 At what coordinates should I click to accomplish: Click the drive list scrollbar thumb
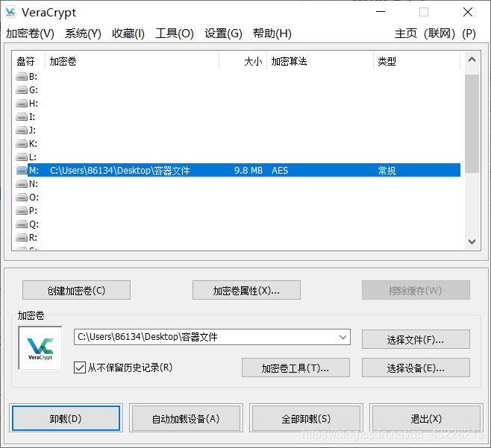click(472, 124)
